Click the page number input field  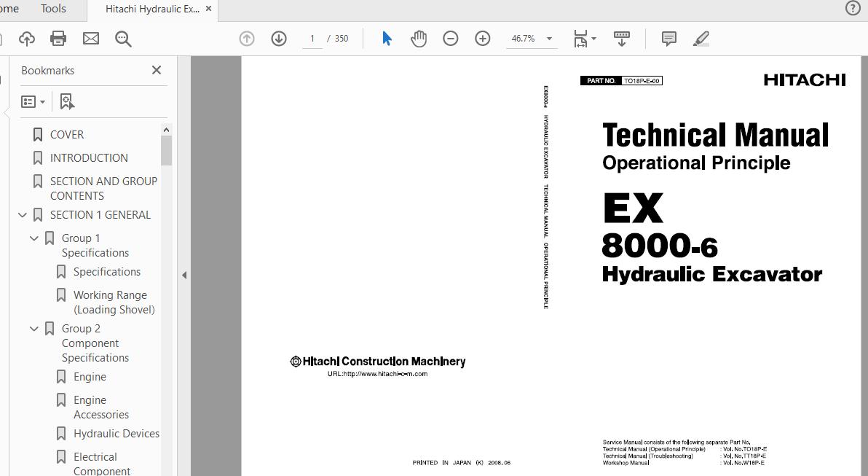312,38
